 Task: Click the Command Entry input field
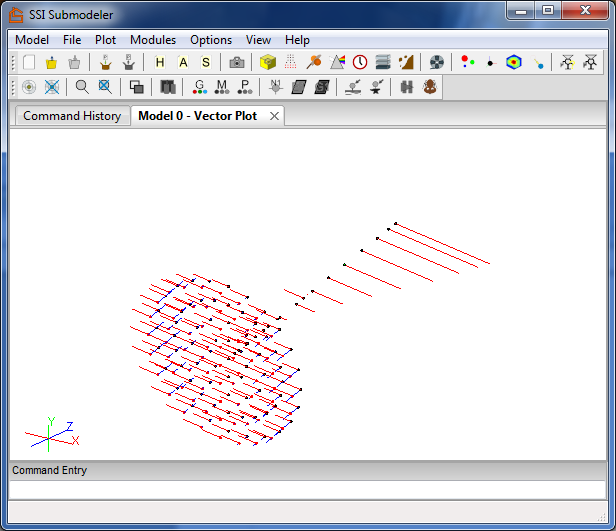307,489
